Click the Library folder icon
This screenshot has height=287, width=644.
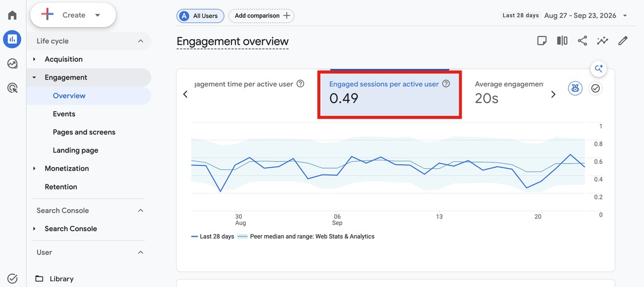point(39,279)
